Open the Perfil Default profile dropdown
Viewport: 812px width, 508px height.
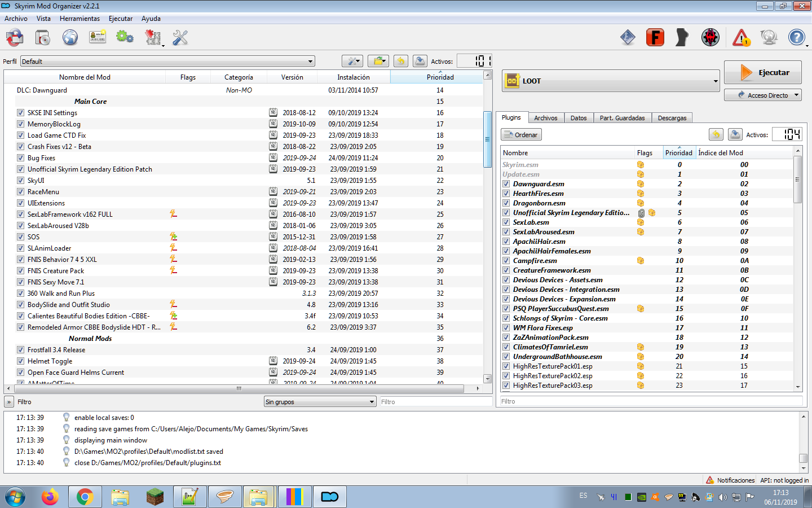[167, 61]
